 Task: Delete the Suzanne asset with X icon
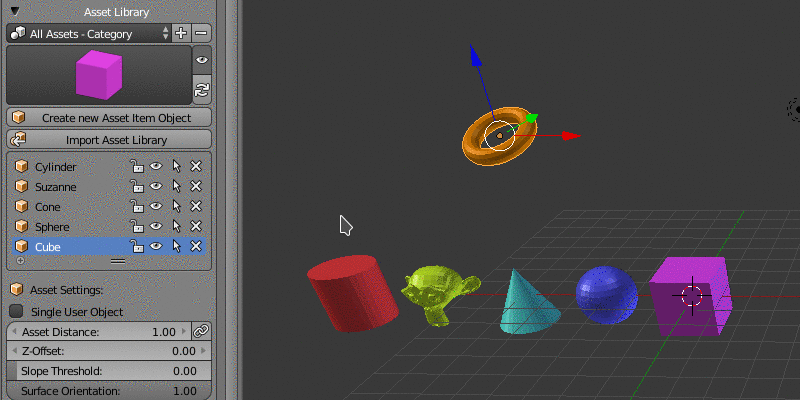point(196,186)
